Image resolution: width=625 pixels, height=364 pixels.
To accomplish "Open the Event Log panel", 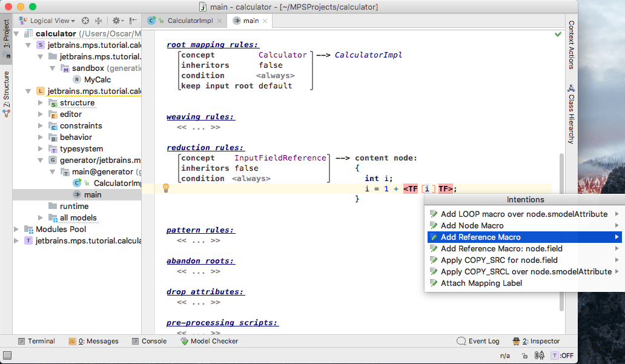I will point(477,341).
